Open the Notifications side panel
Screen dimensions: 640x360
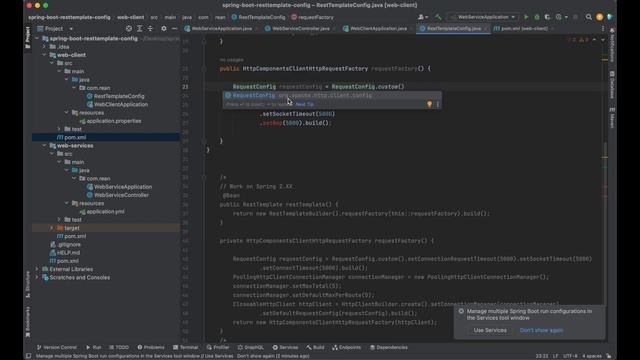point(612,45)
